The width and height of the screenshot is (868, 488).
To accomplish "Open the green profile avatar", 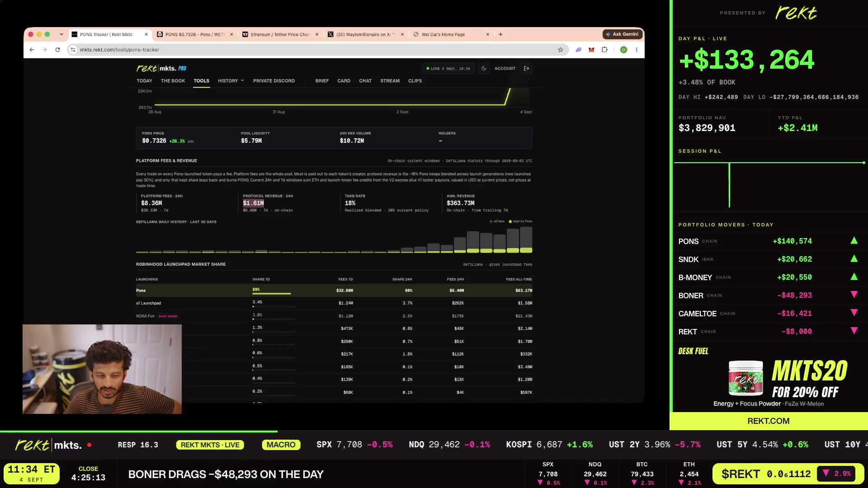I will pos(623,50).
